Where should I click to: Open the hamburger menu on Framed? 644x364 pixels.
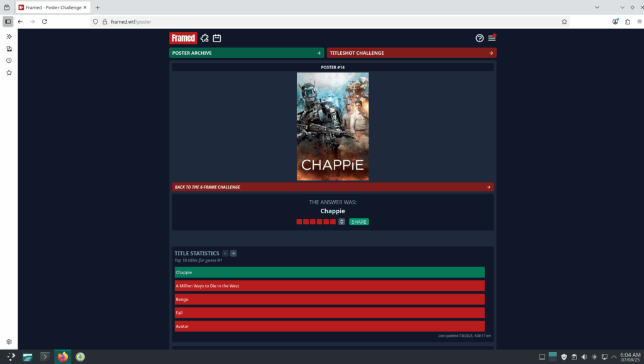(492, 38)
